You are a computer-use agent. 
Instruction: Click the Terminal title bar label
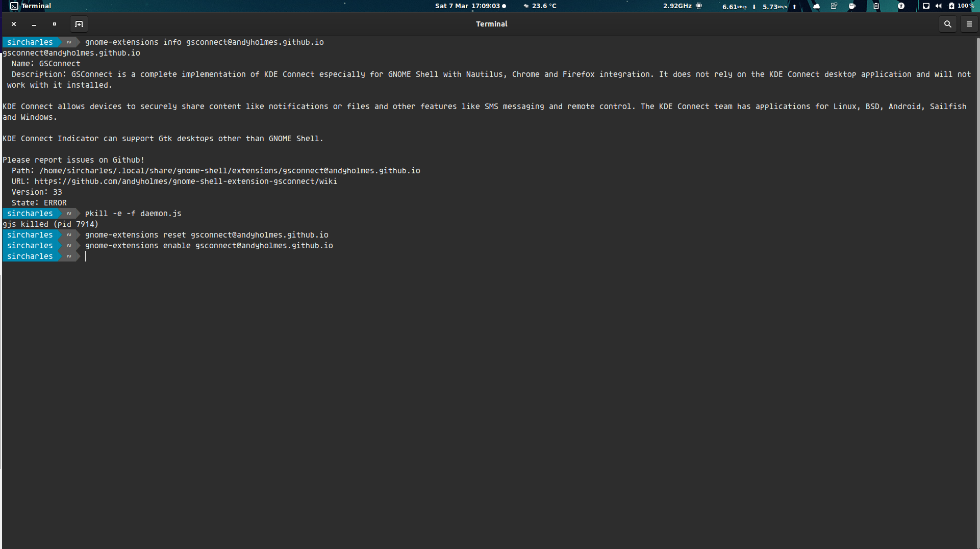[x=491, y=24]
